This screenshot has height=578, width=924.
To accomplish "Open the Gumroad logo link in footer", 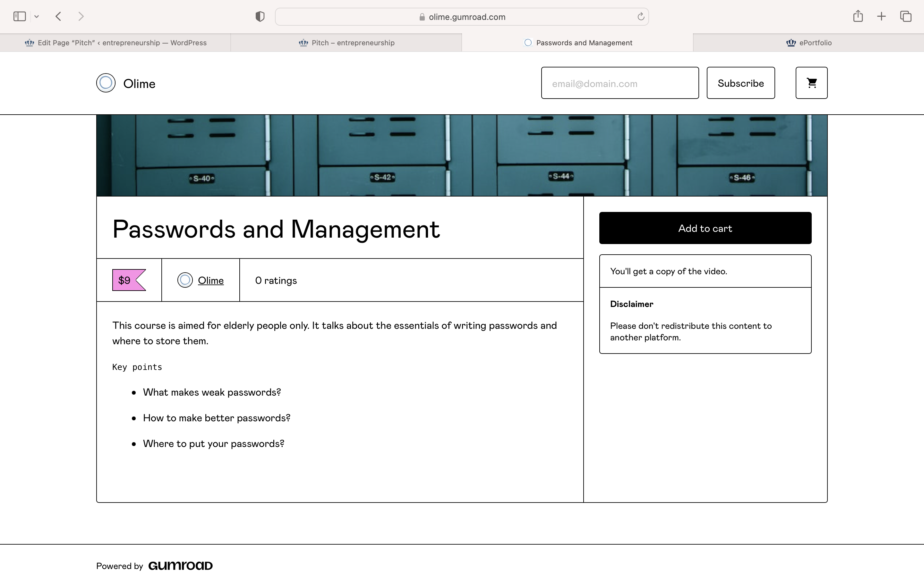I will (x=180, y=566).
